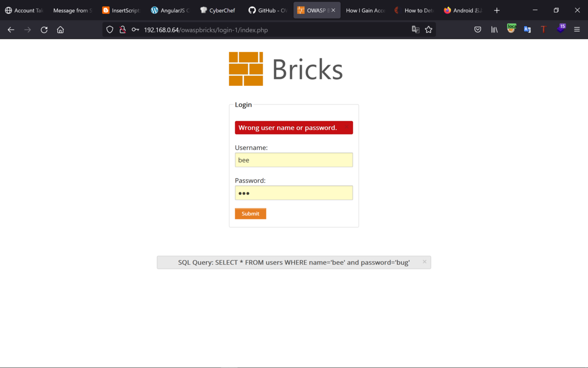Click the 'Password:' label
588x368 pixels.
pos(250,181)
